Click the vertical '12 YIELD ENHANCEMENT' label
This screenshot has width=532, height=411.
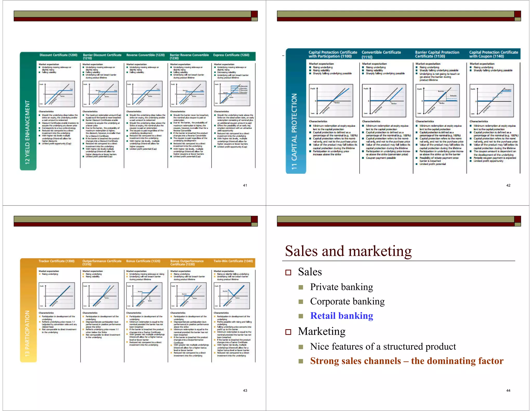pos(28,132)
